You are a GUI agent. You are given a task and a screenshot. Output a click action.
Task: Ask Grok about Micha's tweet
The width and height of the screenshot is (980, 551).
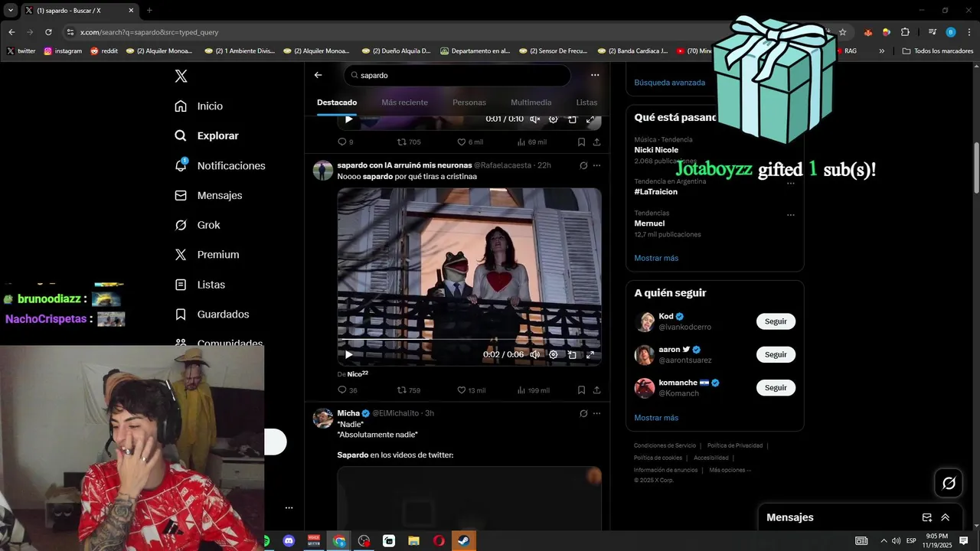click(x=583, y=413)
